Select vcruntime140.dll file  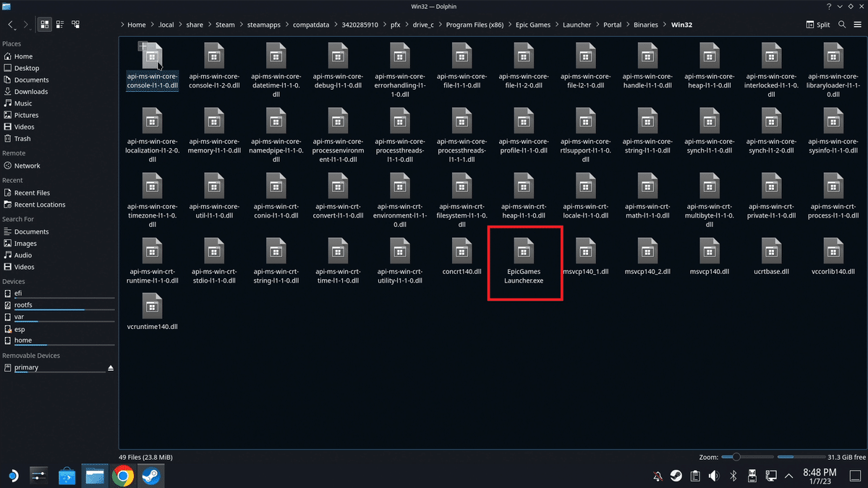(152, 312)
